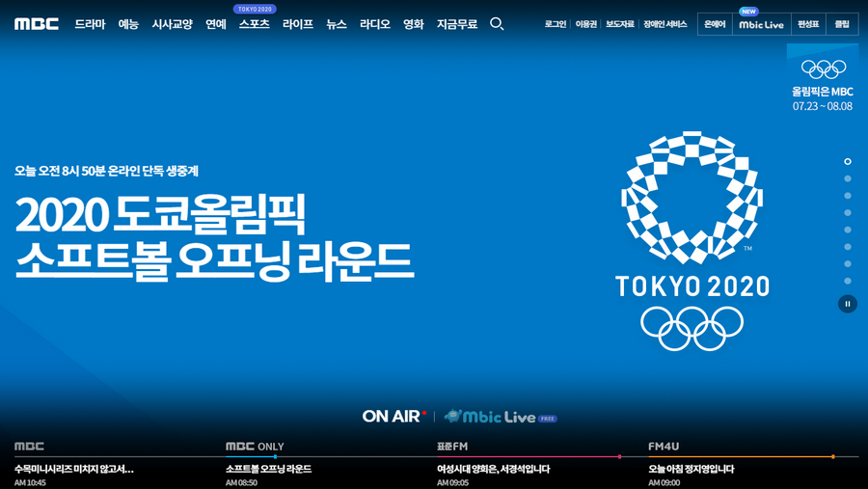Select the seventh slide indicator dot
The image size is (868, 489).
(848, 264)
